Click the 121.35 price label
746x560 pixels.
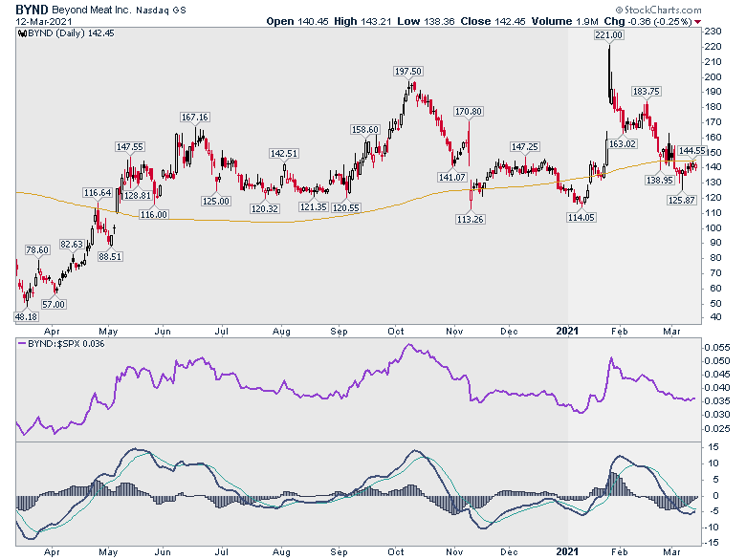coord(313,206)
